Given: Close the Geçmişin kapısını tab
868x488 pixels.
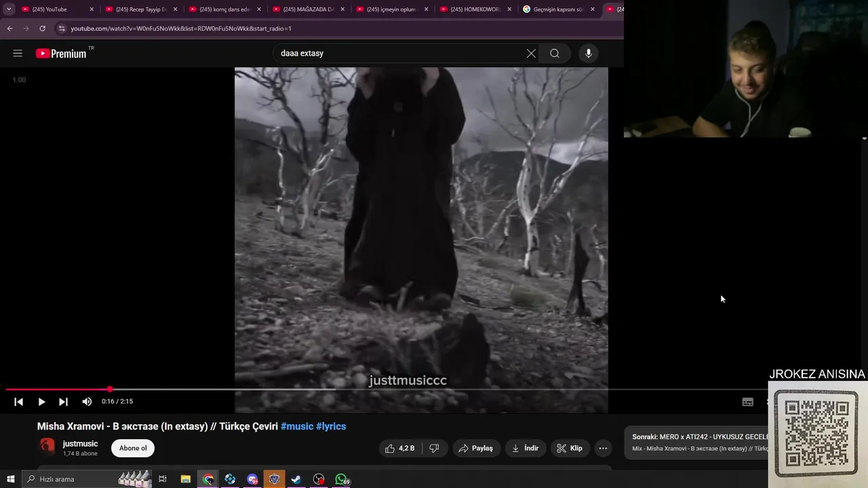Looking at the screenshot, I should point(593,9).
